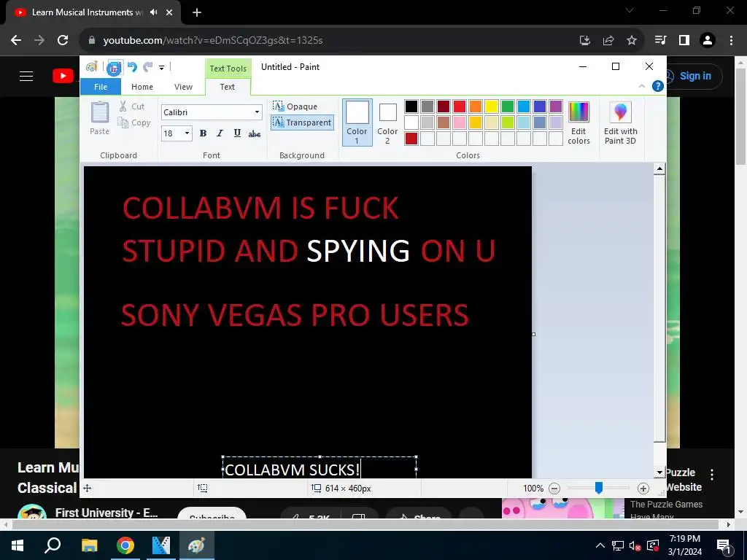Open the Calibri font family dropdown
This screenshot has height=560, width=747.
257,112
